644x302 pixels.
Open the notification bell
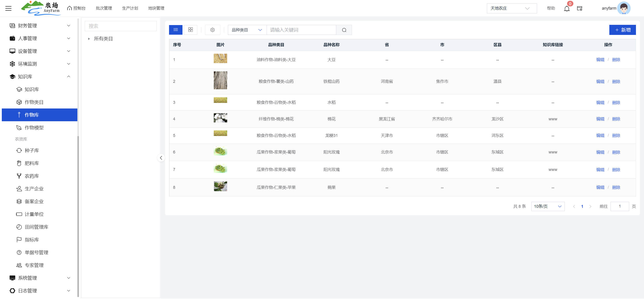click(566, 9)
